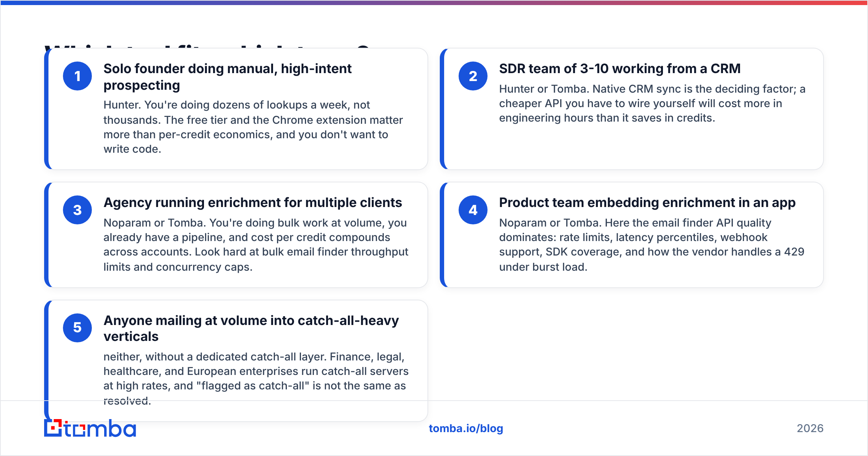This screenshot has width=868, height=456.
Task: Click the paragraph starting "Noparam or Tomba. You're doing bulk"
Action: (x=256, y=245)
